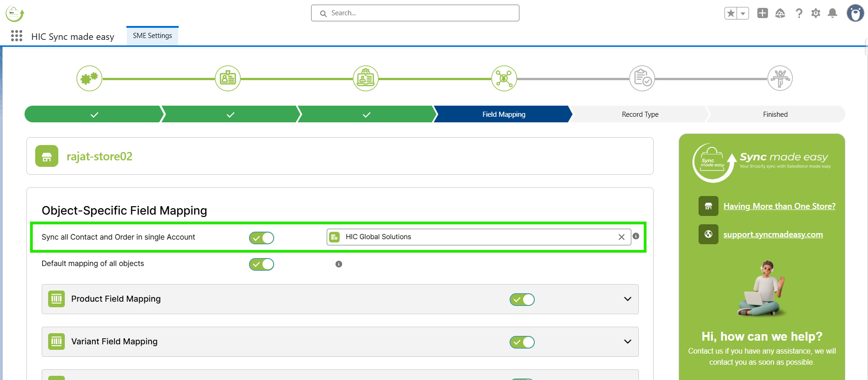Click the rajat-store02 store icon
Viewport: 868px width, 380px height.
[47, 156]
